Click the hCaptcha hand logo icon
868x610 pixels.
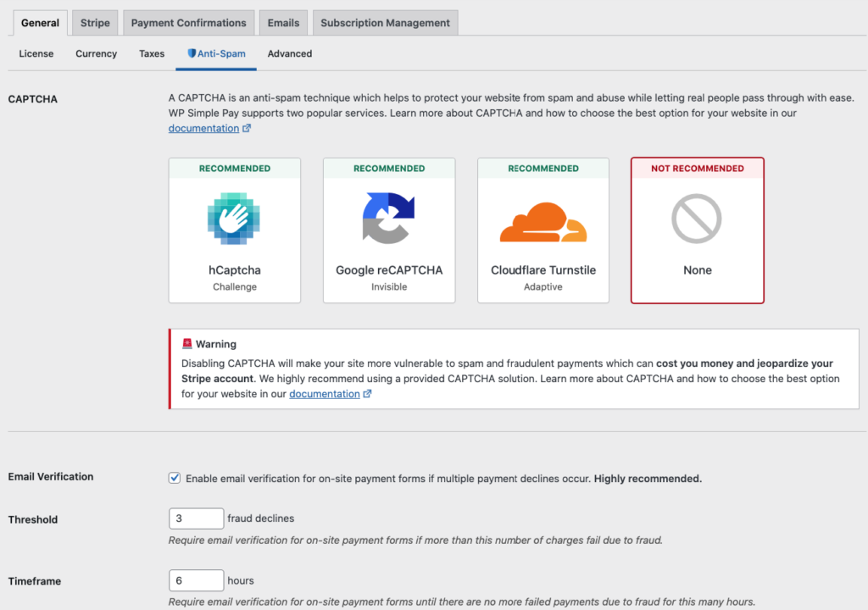(234, 218)
